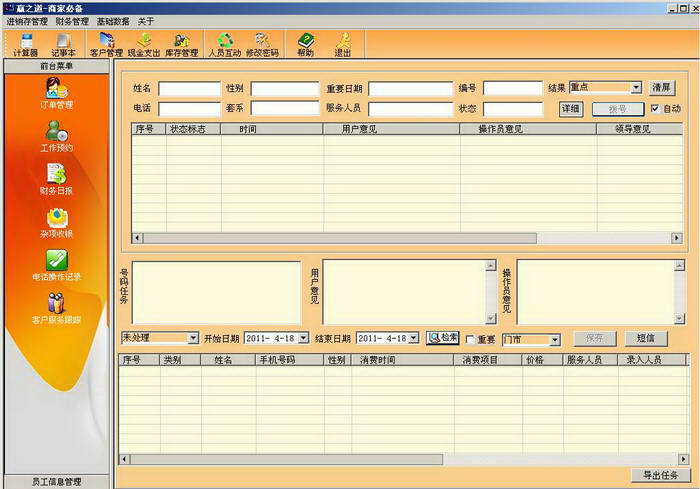
Task: Expand the 未处理 status dropdown
Action: coord(193,338)
